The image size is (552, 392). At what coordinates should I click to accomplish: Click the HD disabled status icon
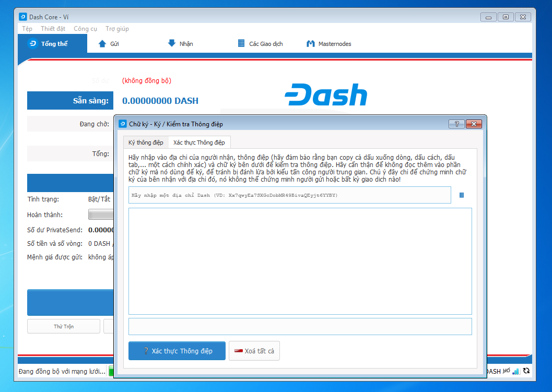coord(506,371)
